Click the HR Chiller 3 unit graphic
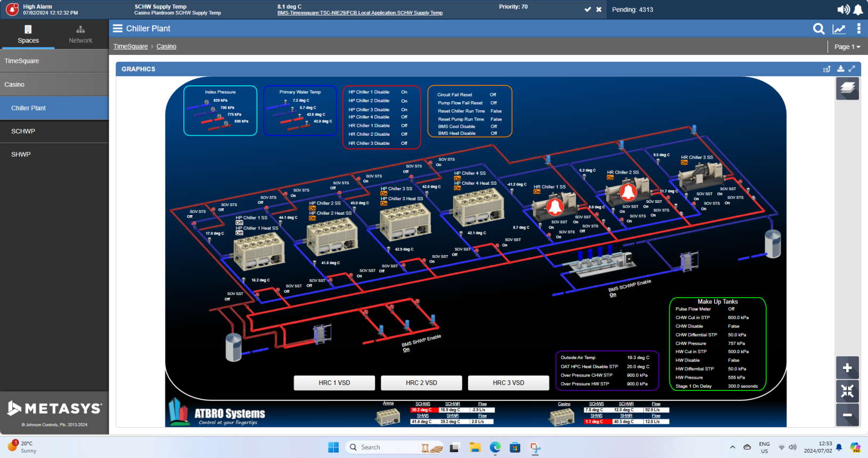The image size is (868, 458). pos(701,177)
